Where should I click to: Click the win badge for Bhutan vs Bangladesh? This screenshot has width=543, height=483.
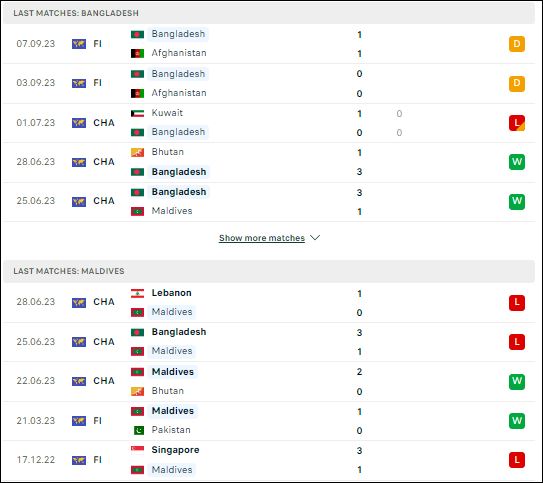coord(517,162)
